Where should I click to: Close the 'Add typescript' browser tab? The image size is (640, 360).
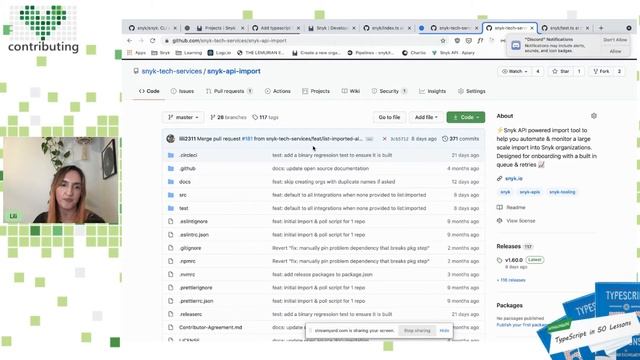[x=298, y=28]
